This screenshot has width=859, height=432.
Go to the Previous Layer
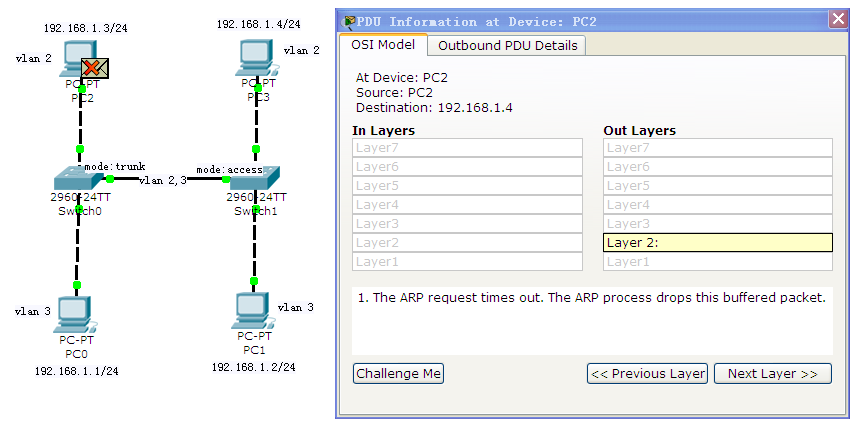tap(647, 373)
